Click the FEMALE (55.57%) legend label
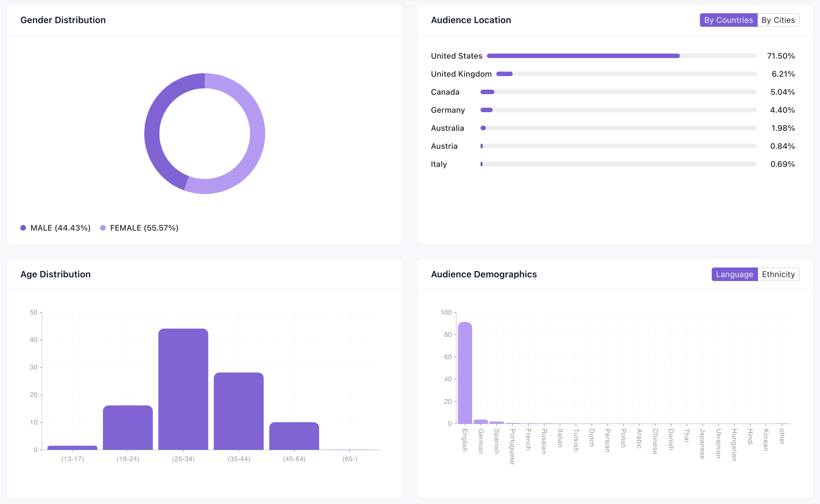820x504 pixels. (x=144, y=228)
